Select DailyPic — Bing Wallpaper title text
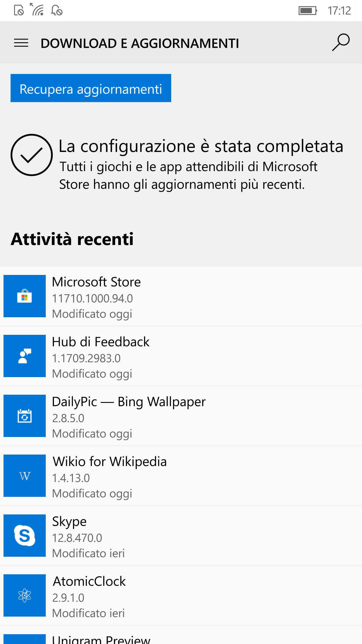The height and width of the screenshot is (644, 362). (129, 402)
